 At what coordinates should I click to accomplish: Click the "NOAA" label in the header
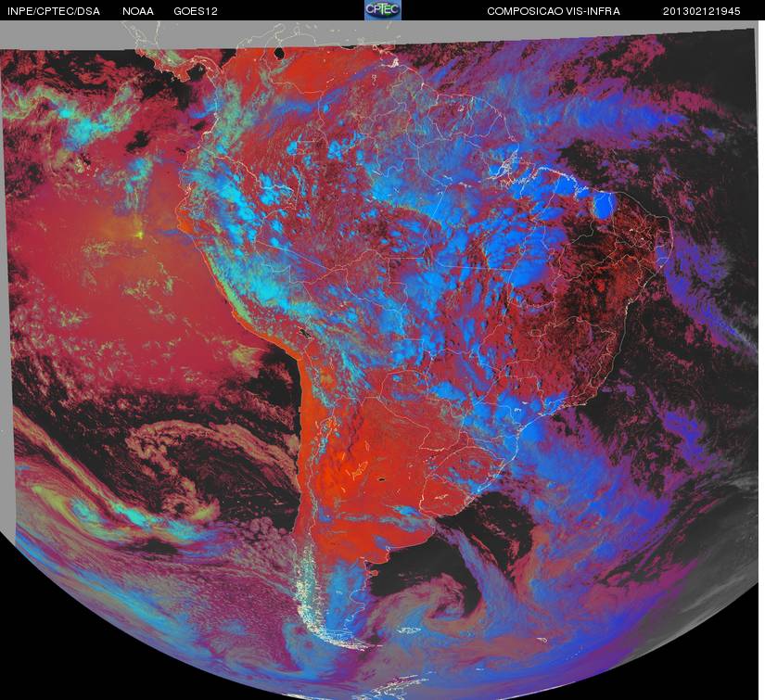[x=138, y=11]
